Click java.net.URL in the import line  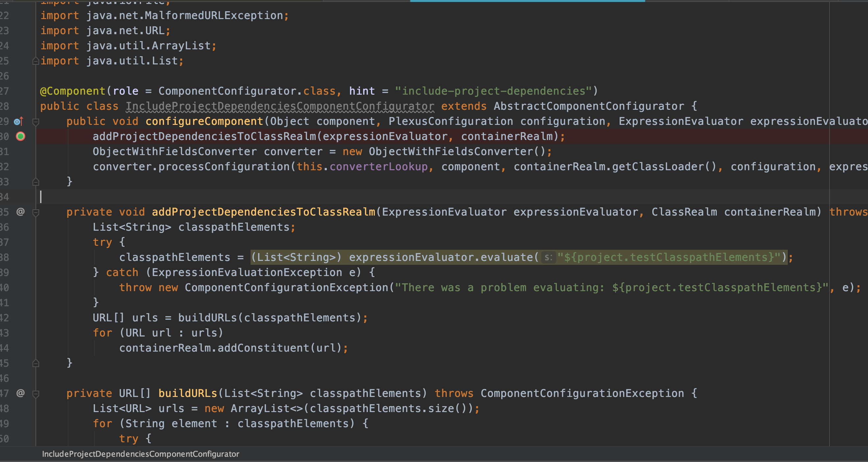pyautogui.click(x=126, y=31)
